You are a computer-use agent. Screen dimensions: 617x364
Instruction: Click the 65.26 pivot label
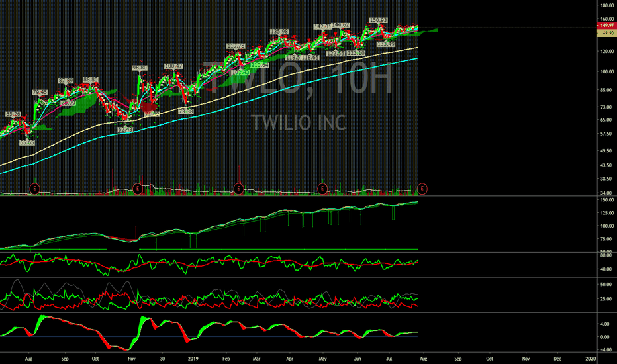coord(13,114)
